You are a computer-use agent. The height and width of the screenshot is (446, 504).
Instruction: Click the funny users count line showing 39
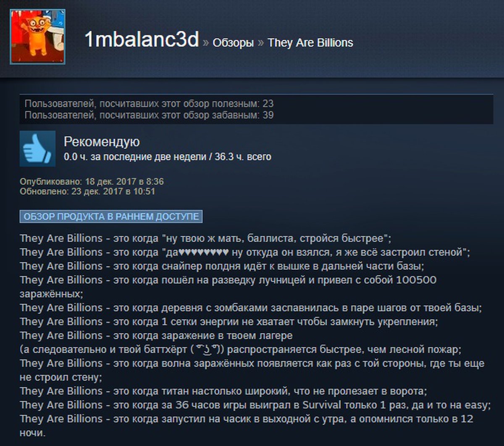point(149,114)
